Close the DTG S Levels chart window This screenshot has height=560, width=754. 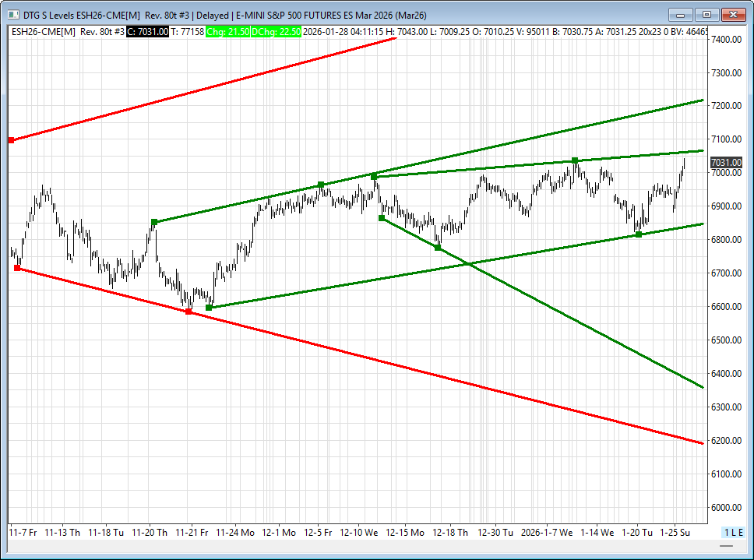pyautogui.click(x=733, y=14)
